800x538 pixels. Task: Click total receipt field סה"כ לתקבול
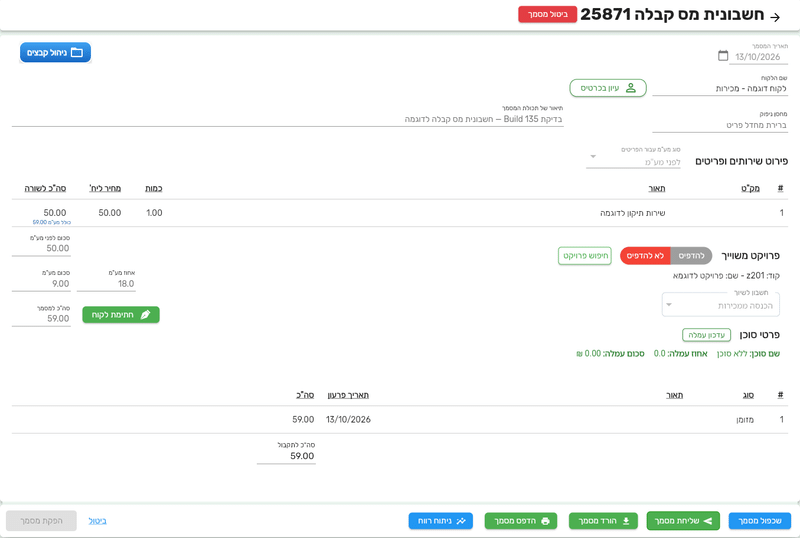286,456
